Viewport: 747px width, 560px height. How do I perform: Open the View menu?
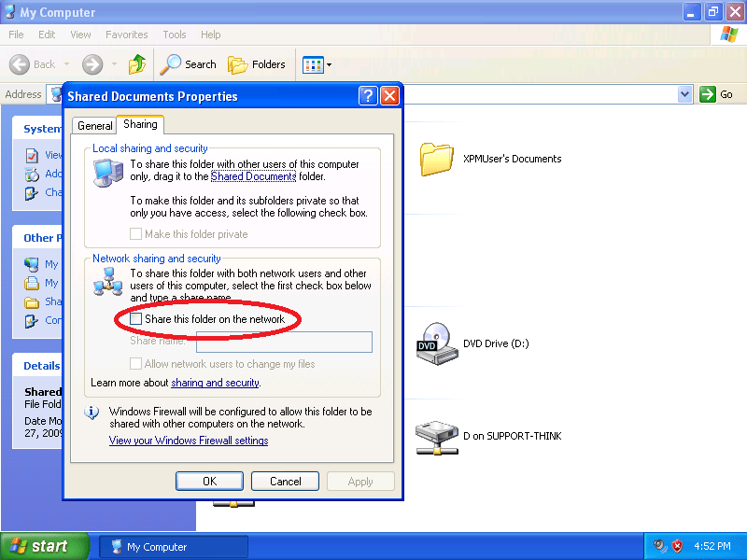tap(80, 35)
